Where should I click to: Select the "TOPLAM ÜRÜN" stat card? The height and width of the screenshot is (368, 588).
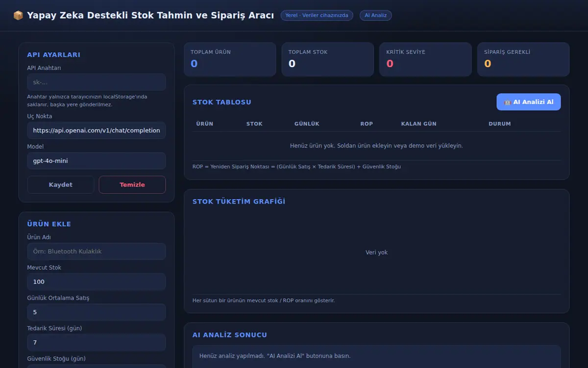[230, 59]
